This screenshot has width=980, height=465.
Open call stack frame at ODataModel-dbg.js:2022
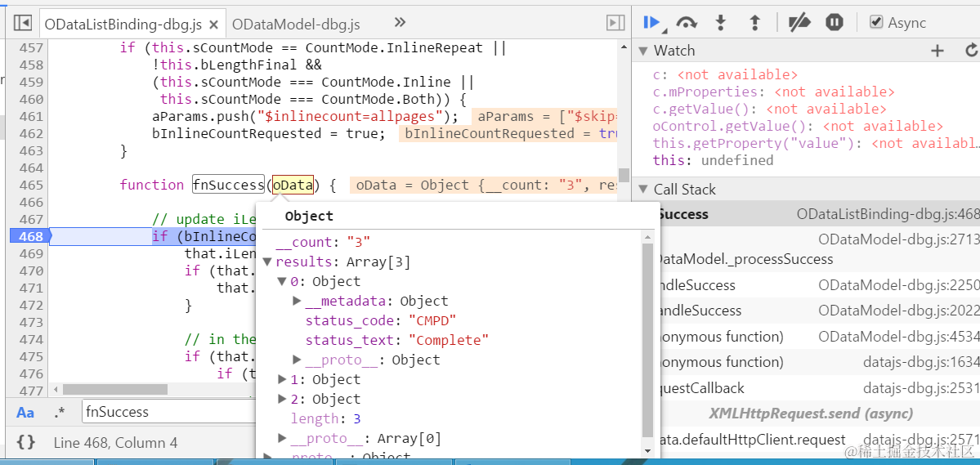(819, 311)
